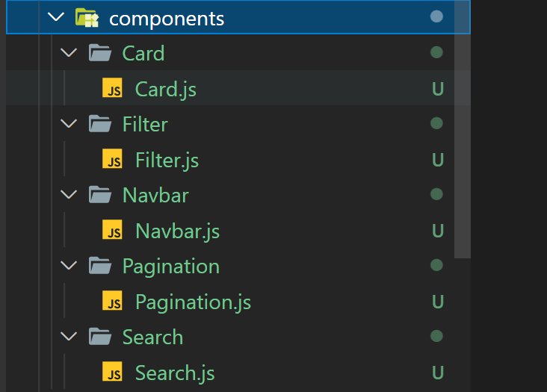Screen dimensions: 547x392
Task: Click the Filter folder icon
Action: pos(100,124)
